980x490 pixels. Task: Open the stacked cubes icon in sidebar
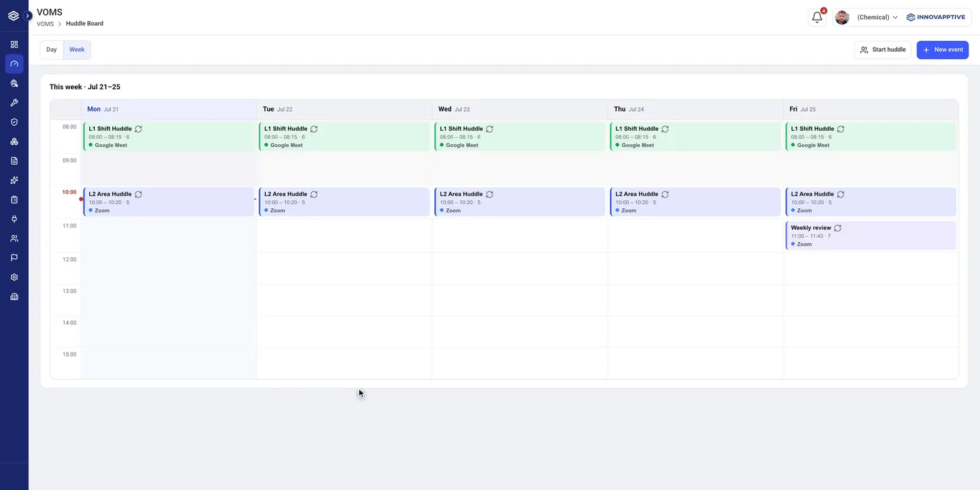14,142
